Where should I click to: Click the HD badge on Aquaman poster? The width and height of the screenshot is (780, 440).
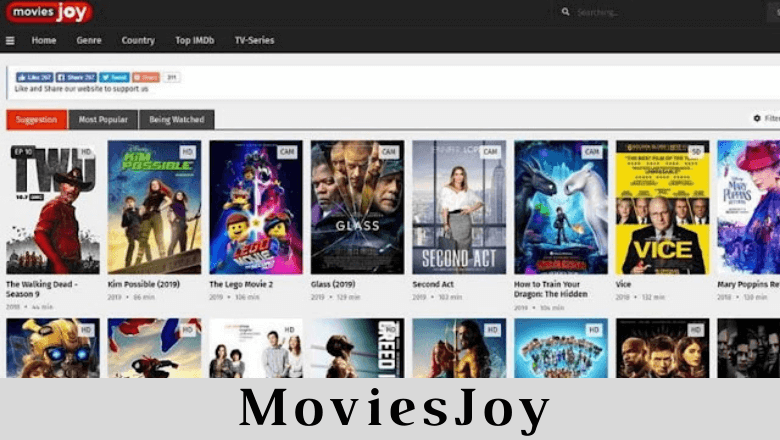point(492,330)
